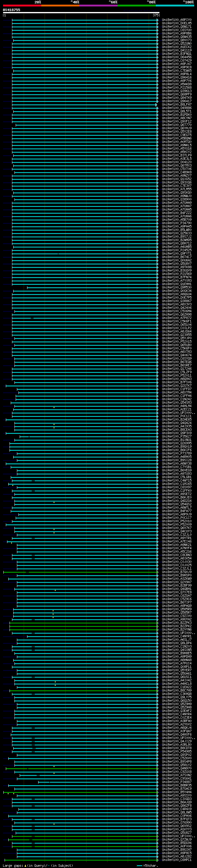Image resolution: width=197 pixels, height=868 pixels.
Task: Open hit UniRef100_C6SYU0
Action: click(176, 30)
